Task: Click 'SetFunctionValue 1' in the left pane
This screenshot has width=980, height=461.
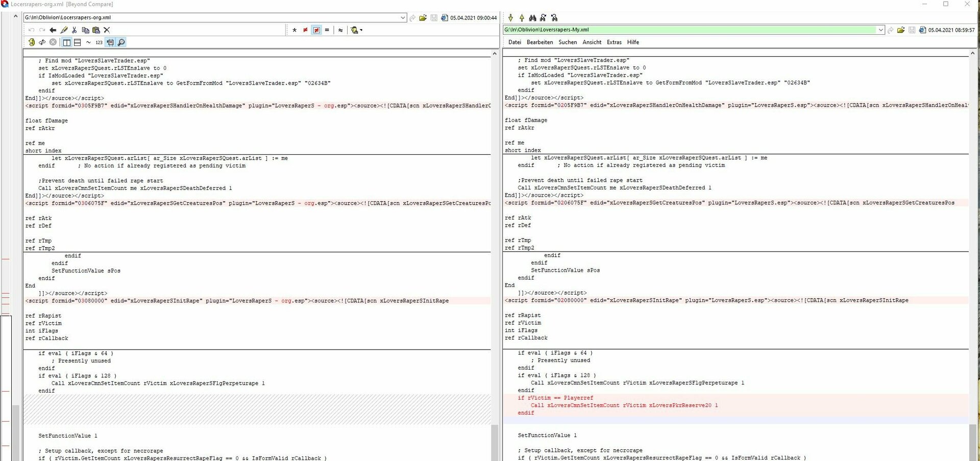Action: click(67, 436)
